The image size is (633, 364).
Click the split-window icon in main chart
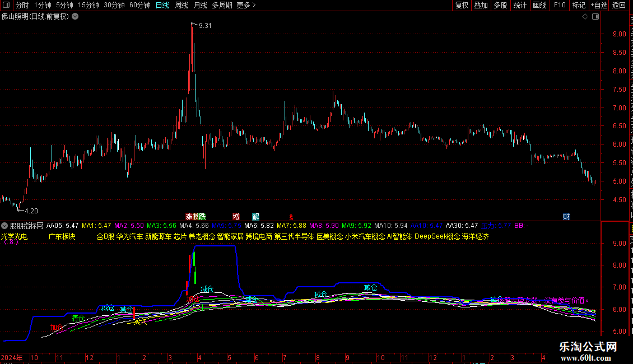tap(595, 17)
